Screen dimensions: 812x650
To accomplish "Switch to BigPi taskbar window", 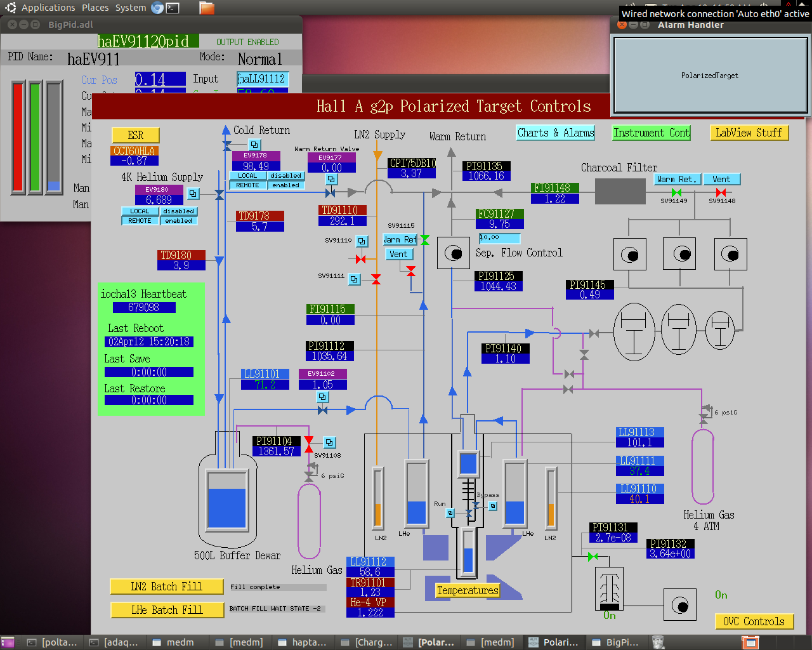I will coord(615,642).
